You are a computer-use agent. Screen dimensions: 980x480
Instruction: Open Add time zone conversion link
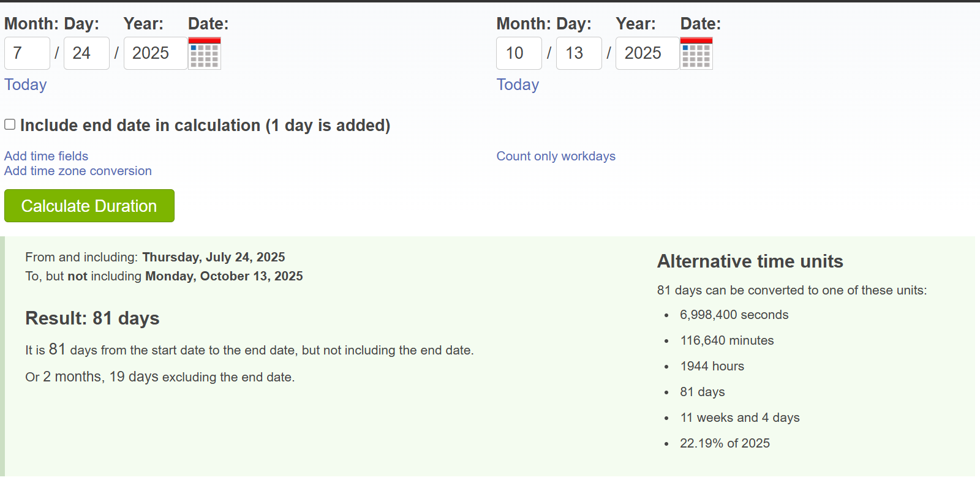(78, 171)
